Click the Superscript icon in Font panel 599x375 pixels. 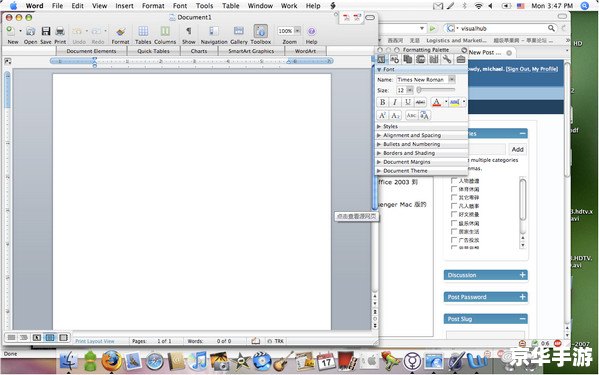[x=382, y=115]
